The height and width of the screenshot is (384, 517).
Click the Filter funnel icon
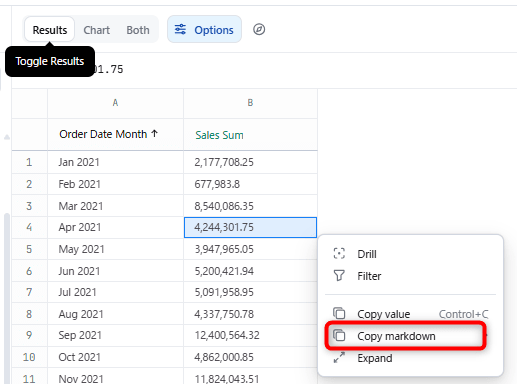(339, 276)
